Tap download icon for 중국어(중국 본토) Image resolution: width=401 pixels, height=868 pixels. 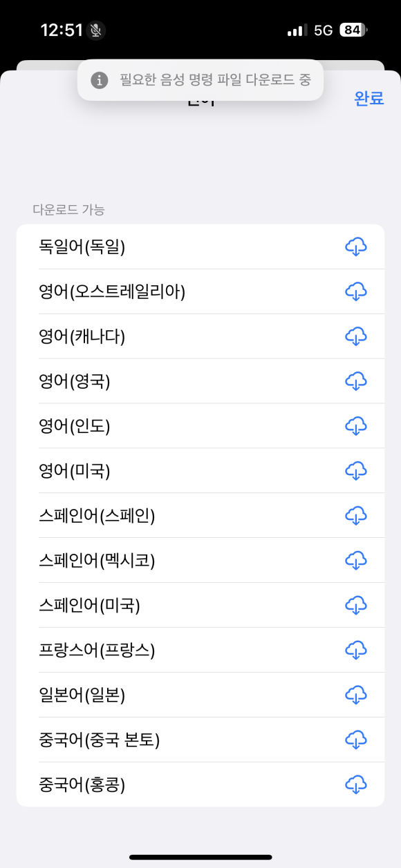(355, 740)
